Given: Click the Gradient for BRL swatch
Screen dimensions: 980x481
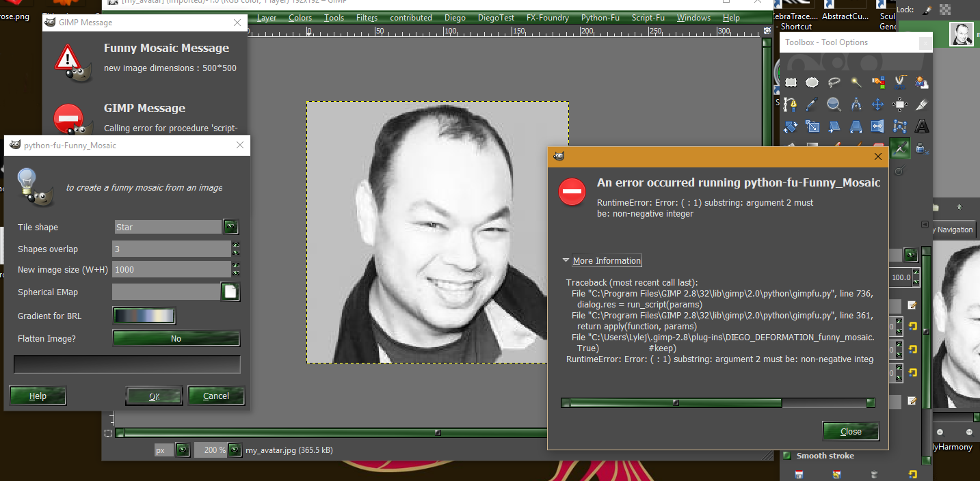Looking at the screenshot, I should pyautogui.click(x=144, y=316).
